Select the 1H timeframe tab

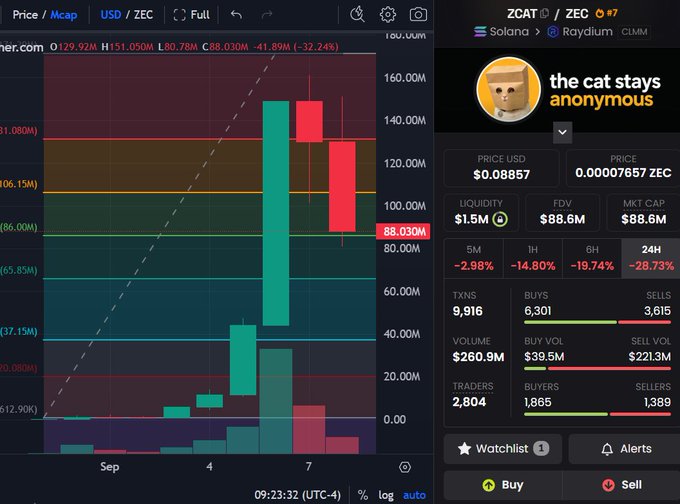[x=533, y=258]
